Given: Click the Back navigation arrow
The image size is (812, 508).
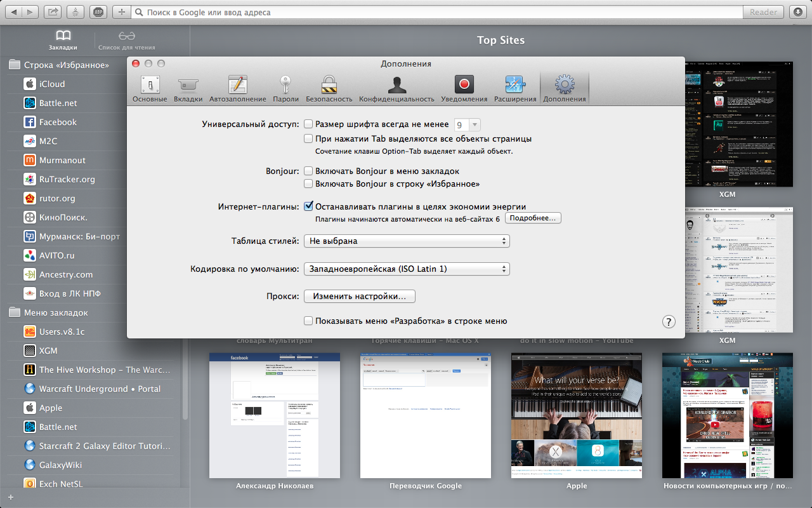Looking at the screenshot, I should (14, 12).
